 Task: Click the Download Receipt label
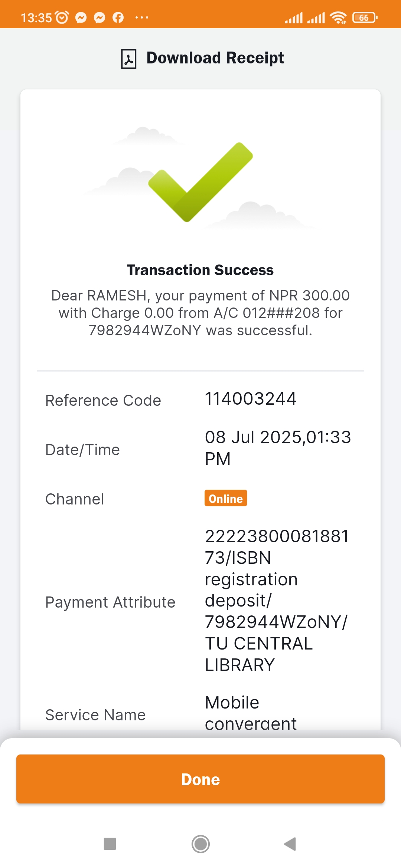pyautogui.click(x=215, y=58)
